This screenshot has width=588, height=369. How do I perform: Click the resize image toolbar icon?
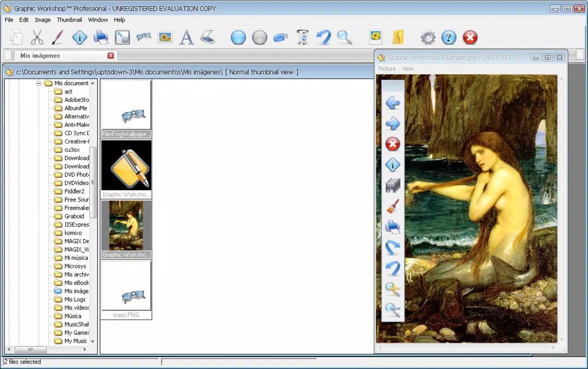click(x=122, y=37)
